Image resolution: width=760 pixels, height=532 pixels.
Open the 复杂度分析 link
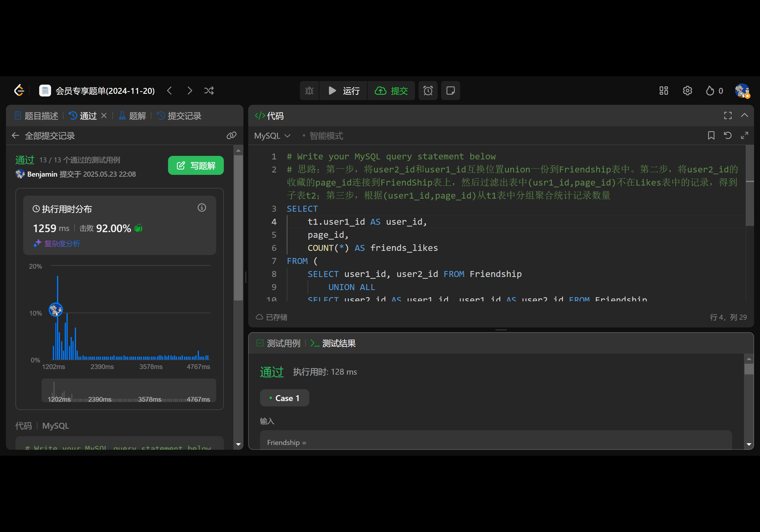(x=62, y=244)
